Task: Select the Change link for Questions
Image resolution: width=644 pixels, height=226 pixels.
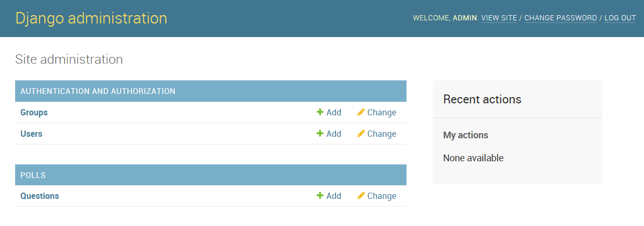Action: pyautogui.click(x=381, y=196)
